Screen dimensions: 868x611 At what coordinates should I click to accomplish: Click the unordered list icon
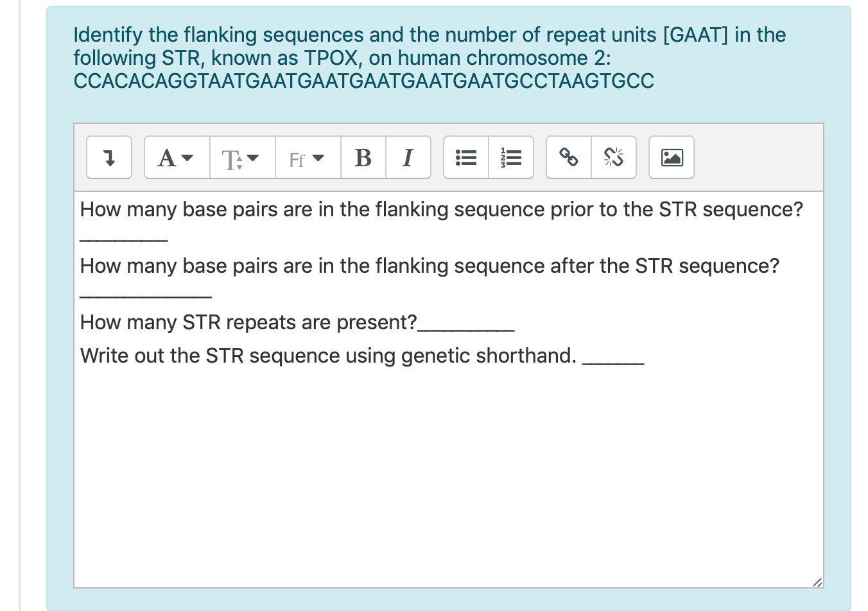[466, 157]
